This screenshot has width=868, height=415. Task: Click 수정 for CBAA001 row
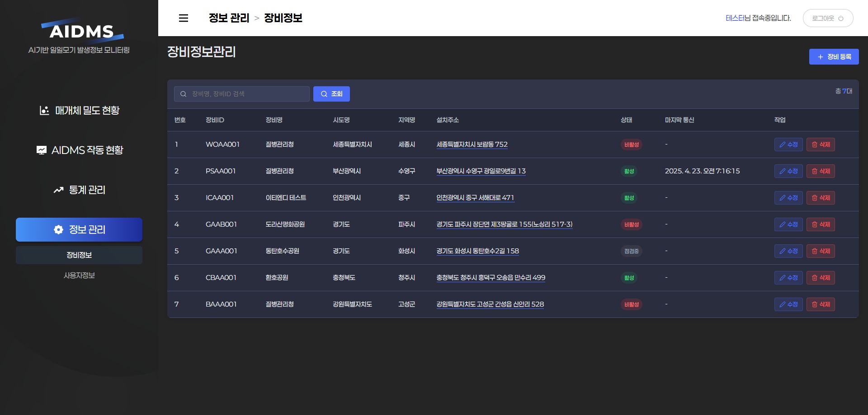(788, 278)
